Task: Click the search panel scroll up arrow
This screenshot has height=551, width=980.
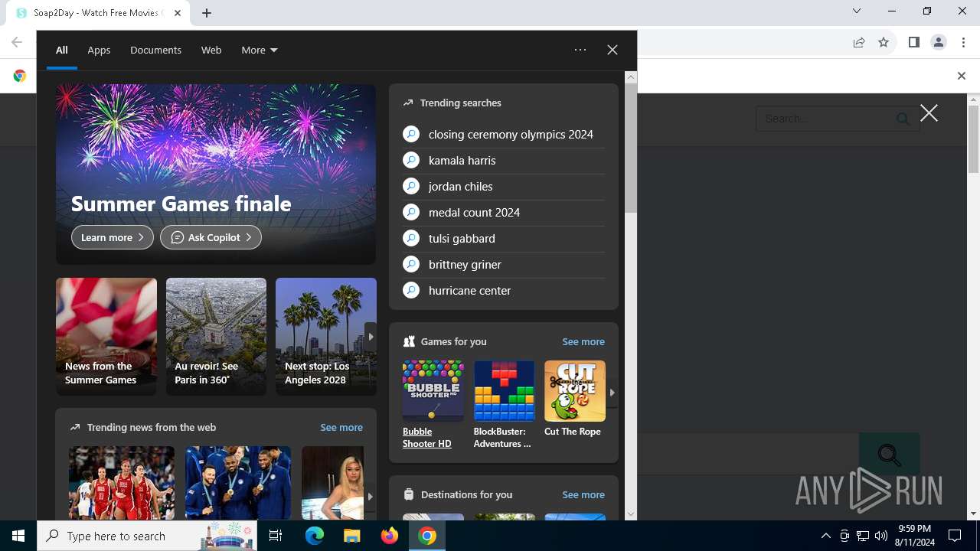Action: pyautogui.click(x=631, y=77)
